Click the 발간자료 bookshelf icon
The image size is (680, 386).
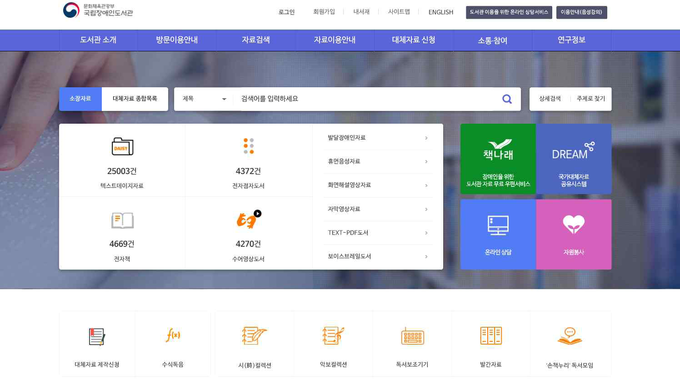tap(491, 336)
